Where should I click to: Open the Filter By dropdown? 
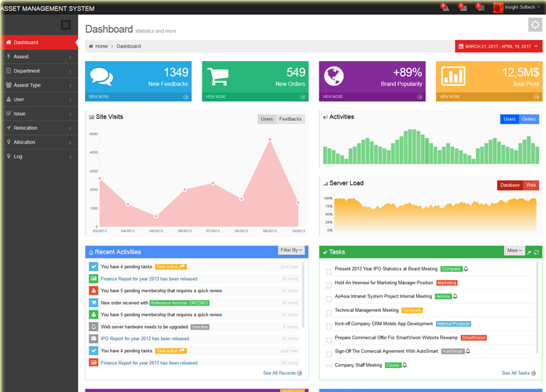pyautogui.click(x=291, y=250)
